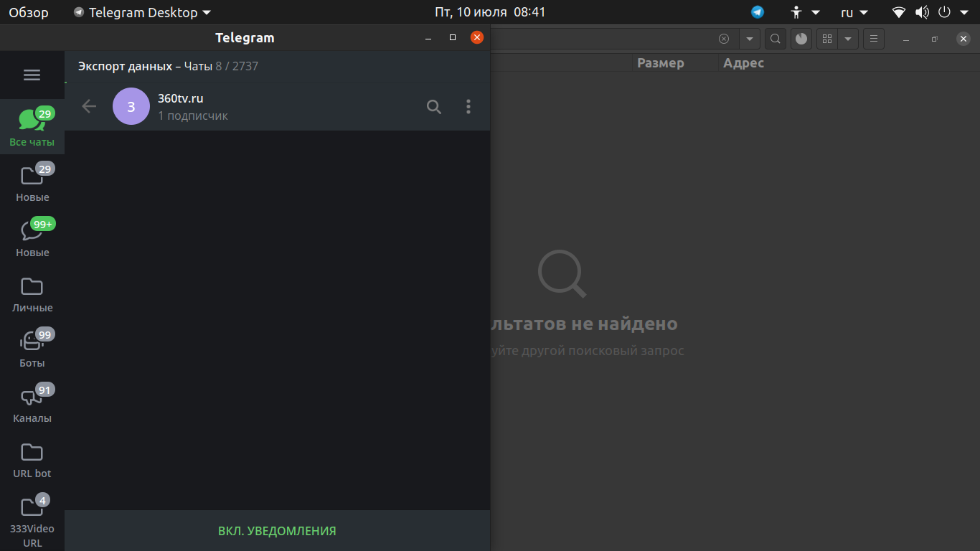This screenshot has width=980, height=551.
Task: Open Telegram Desktop app menu in top bar
Action: pyautogui.click(x=142, y=12)
